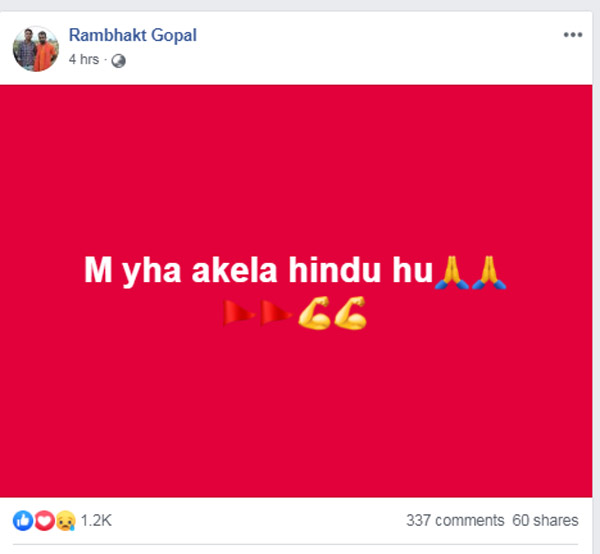Screen dimensions: 600x554
Task: Click the globe public audience icon
Action: (119, 60)
